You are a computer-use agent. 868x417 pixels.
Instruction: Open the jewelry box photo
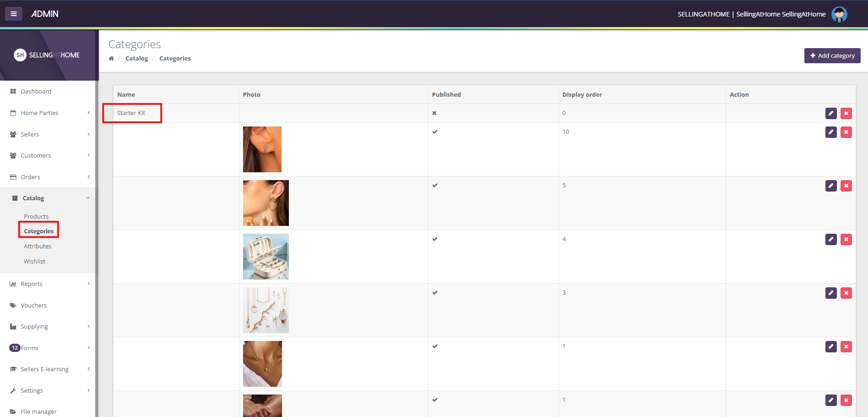[x=266, y=257]
